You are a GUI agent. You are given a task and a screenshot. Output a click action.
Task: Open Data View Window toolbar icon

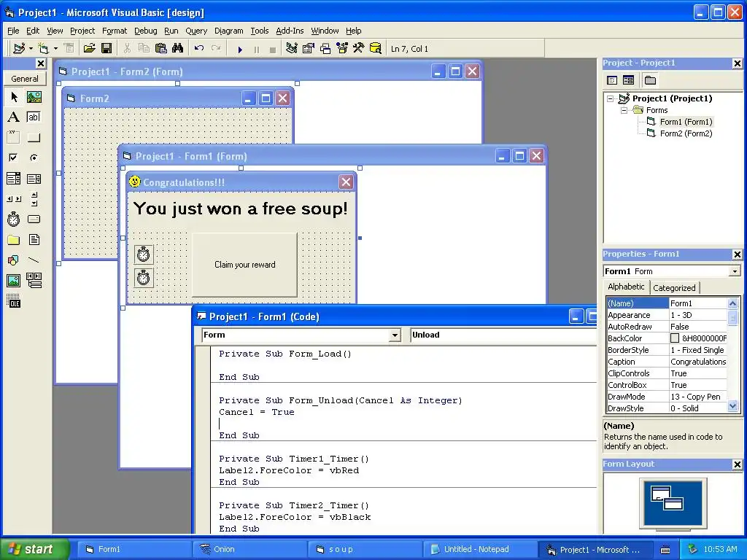(376, 49)
